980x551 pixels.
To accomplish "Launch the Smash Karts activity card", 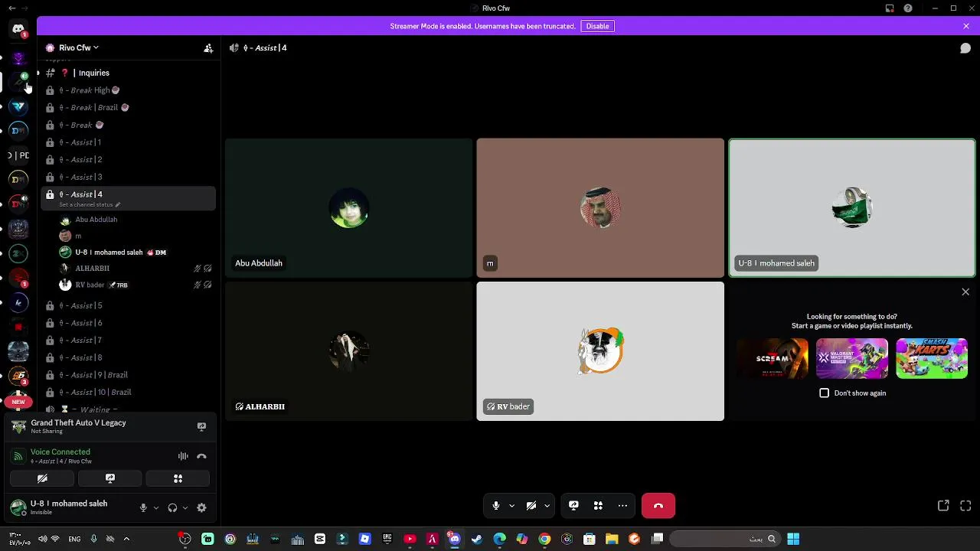I will pos(932,358).
